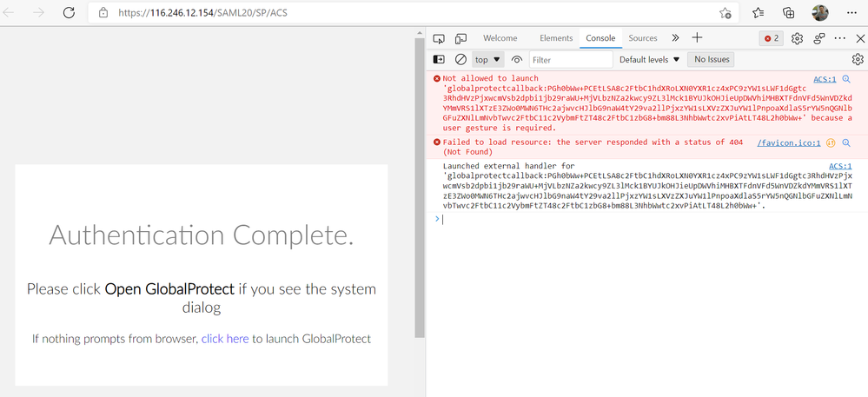
Task: Click the 'click here' link to launch GlobalProtect
Action: [x=225, y=339]
